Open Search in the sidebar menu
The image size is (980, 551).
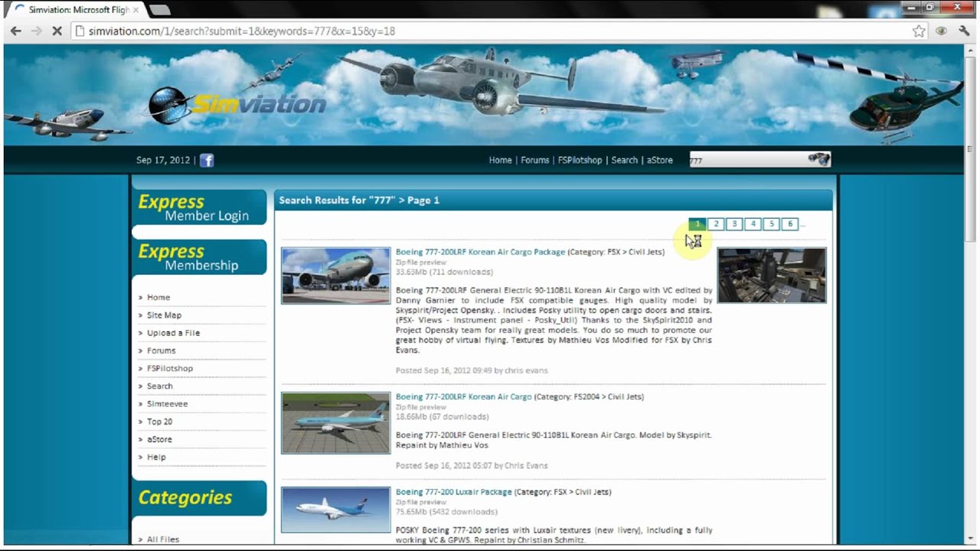tap(159, 386)
